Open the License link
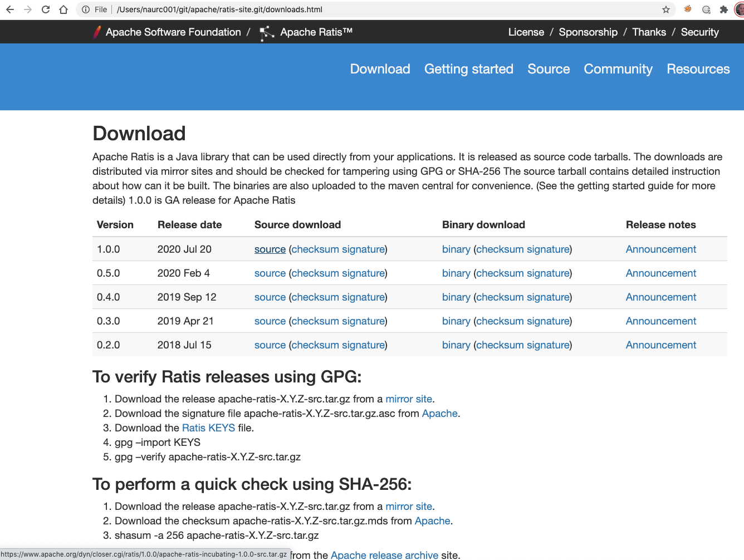Screen dimensions: 744x560 [x=526, y=32]
